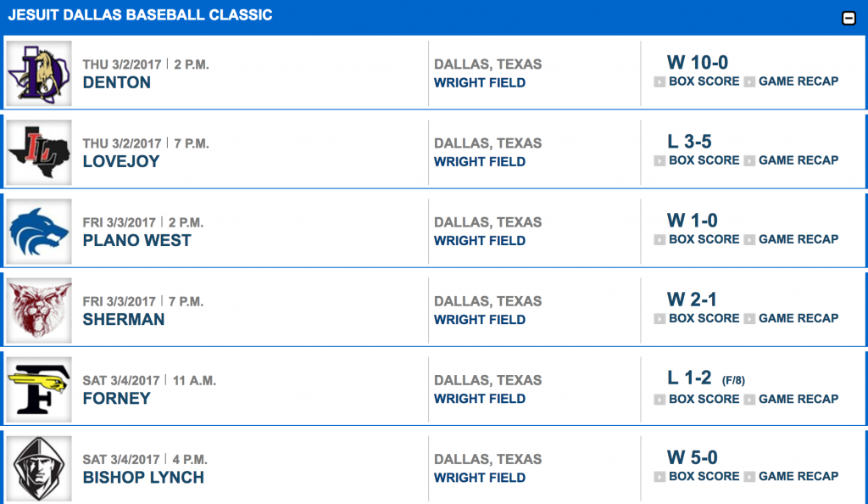Click the Wright Field link in the Forney row
This screenshot has width=868, height=504.
point(480,399)
